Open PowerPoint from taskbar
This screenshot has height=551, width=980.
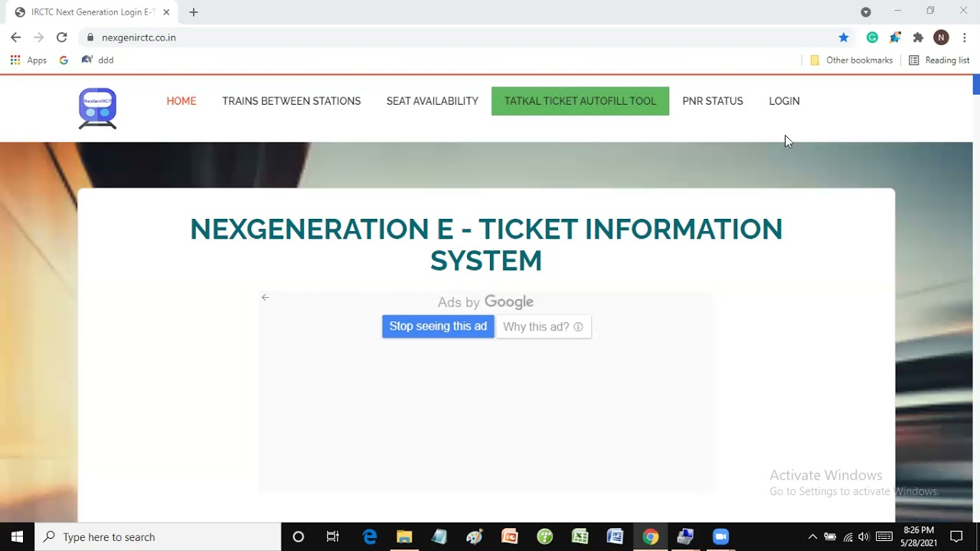[509, 536]
